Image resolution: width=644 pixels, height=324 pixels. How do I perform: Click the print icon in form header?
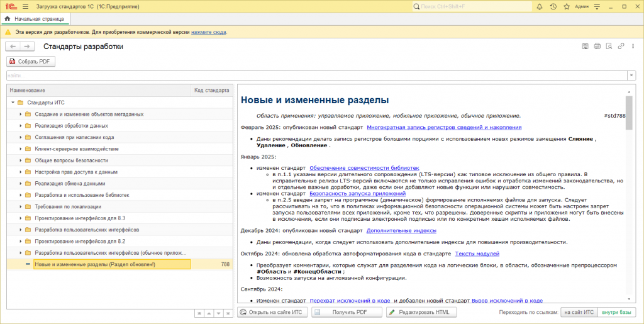click(597, 47)
